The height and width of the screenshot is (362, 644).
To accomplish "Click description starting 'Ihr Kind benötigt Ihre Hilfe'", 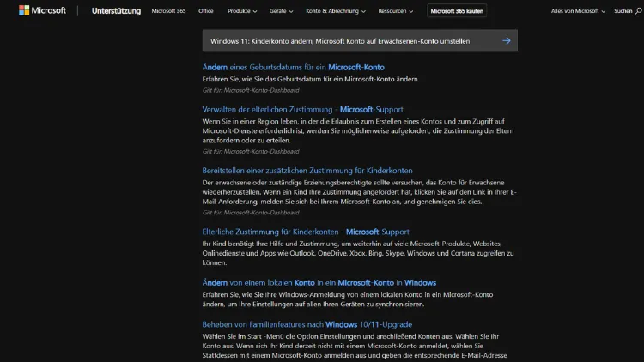I will pyautogui.click(x=358, y=253).
